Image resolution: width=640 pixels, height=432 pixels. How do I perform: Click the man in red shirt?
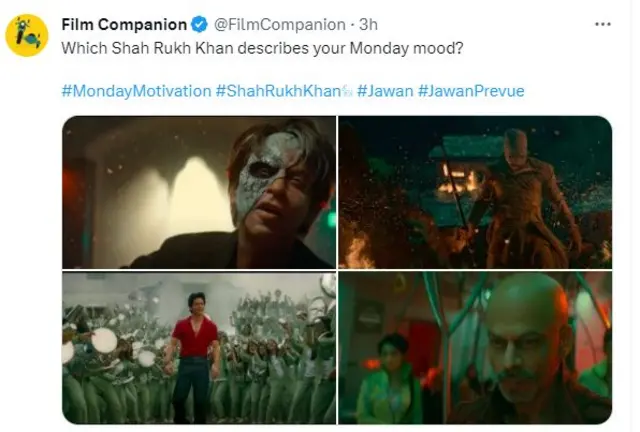pyautogui.click(x=194, y=356)
